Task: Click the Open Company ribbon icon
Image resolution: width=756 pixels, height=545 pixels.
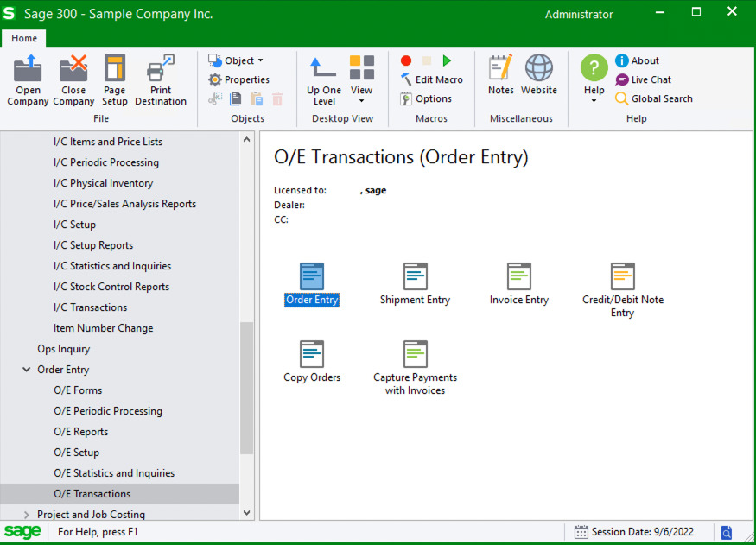Action: pos(28,79)
